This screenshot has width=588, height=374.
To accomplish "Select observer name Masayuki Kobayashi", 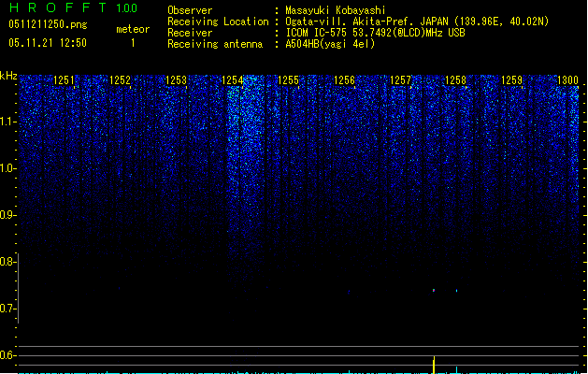I will pyautogui.click(x=336, y=10).
